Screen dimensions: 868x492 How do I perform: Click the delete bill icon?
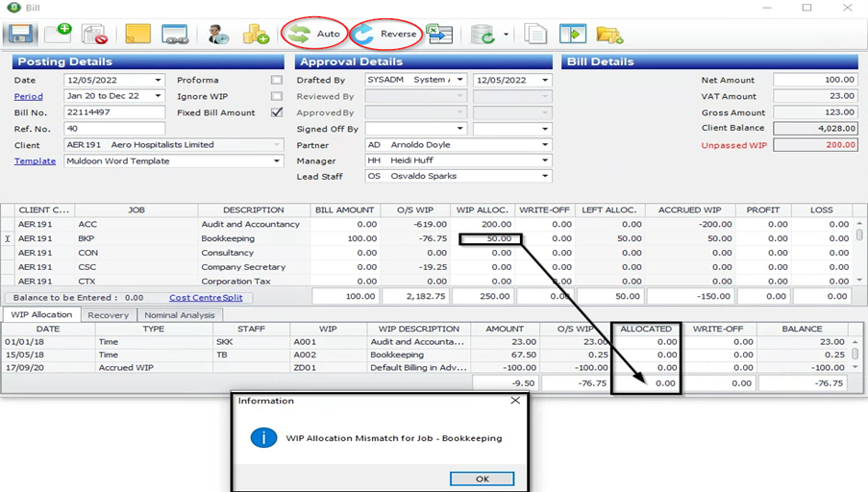[x=94, y=34]
